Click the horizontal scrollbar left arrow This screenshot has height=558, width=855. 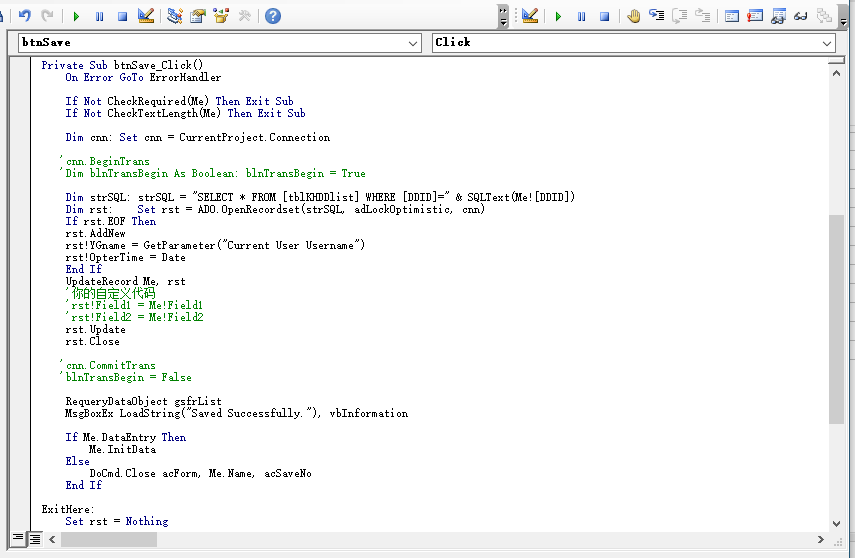tap(52, 539)
